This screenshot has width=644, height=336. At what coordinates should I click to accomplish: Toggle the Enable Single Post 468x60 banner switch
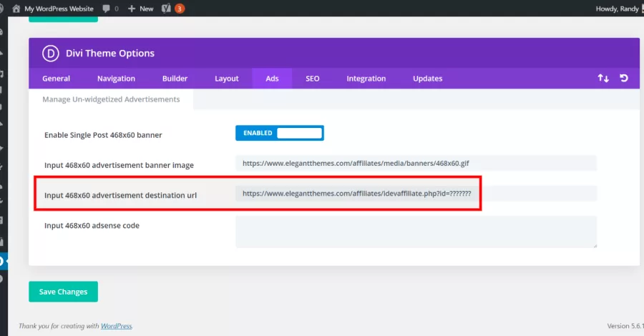(x=280, y=133)
